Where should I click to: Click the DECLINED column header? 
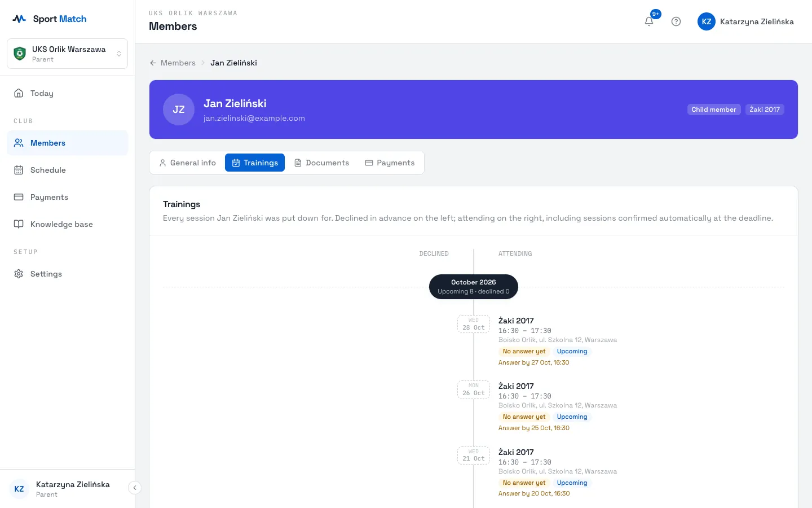point(434,253)
